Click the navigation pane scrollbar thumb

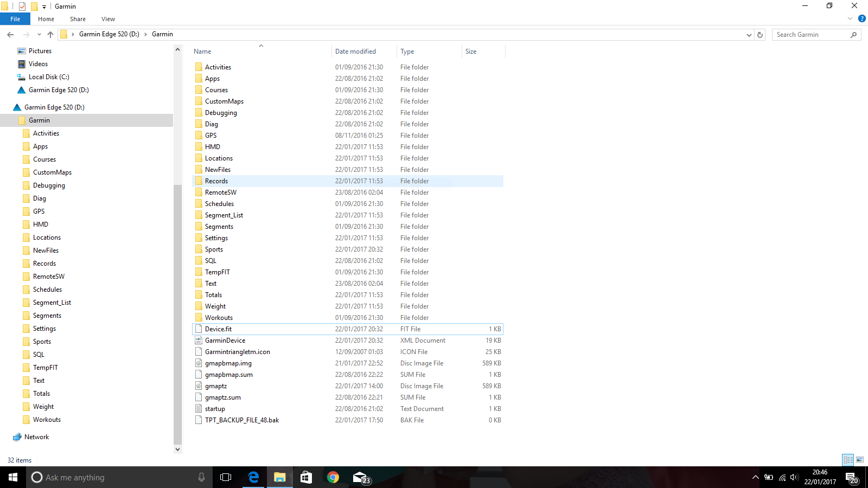(177, 314)
